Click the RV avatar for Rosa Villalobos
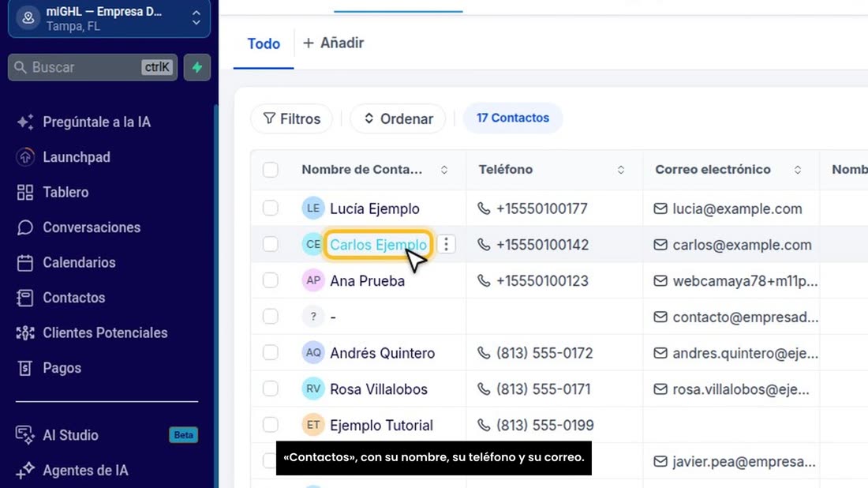Image resolution: width=868 pixels, height=488 pixels. [312, 389]
